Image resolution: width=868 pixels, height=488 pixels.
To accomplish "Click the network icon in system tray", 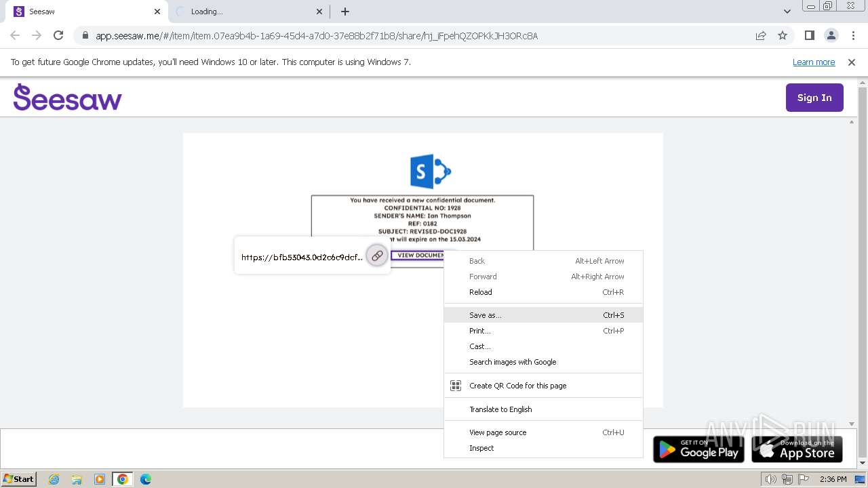I will click(x=787, y=479).
